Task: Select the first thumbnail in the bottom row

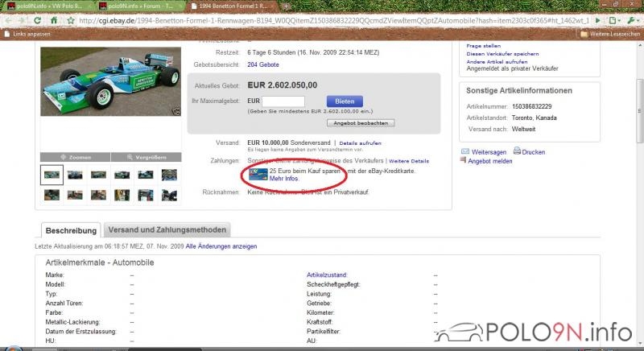Action: pos(52,195)
